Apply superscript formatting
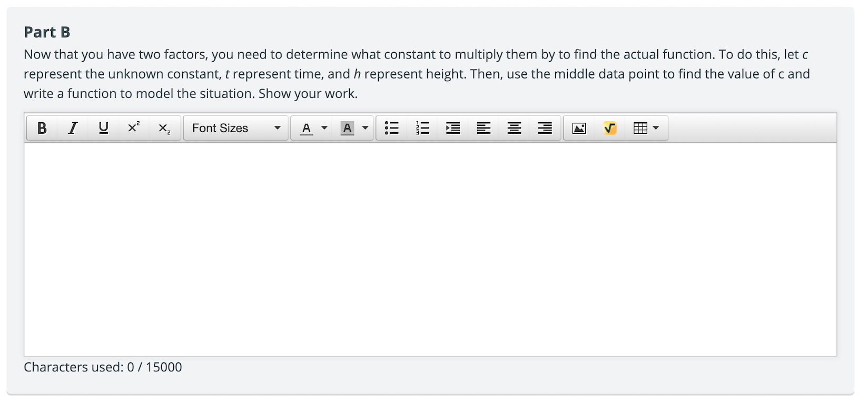Screen dimensions: 868x413 coord(134,128)
